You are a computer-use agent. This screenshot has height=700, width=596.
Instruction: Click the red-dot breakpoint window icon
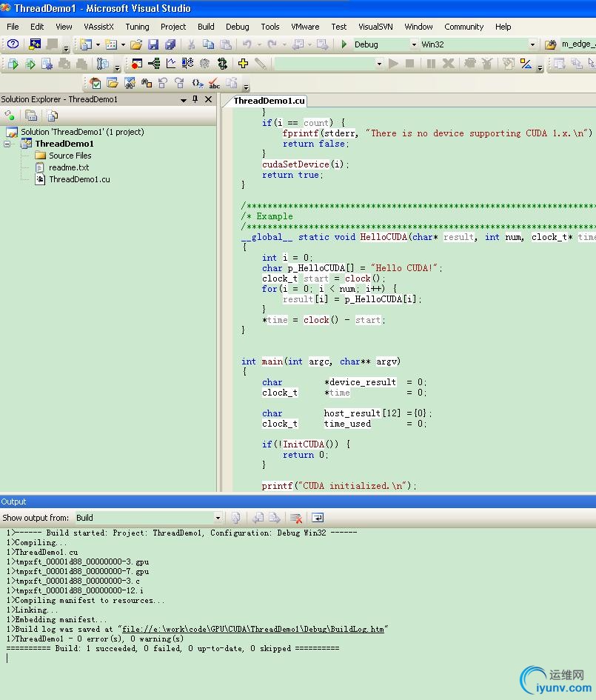tap(137, 64)
